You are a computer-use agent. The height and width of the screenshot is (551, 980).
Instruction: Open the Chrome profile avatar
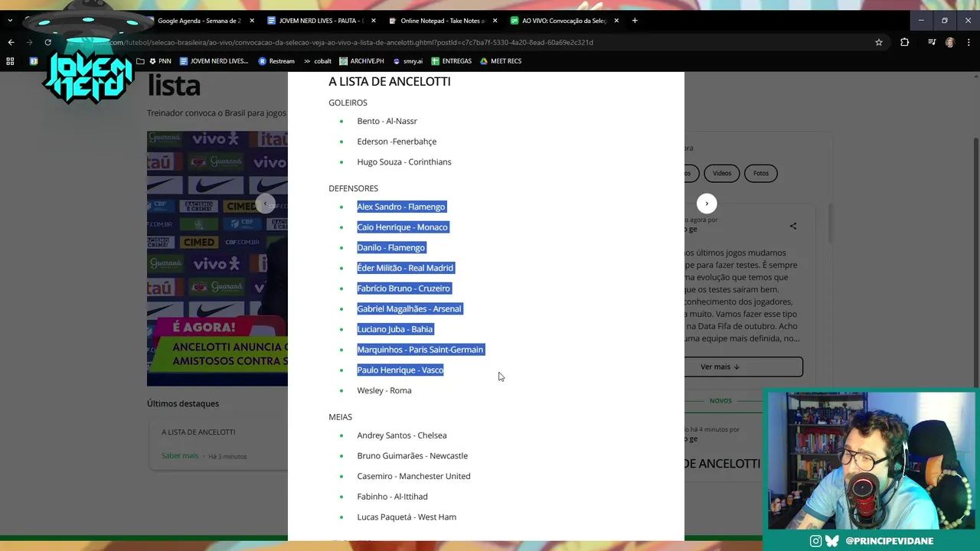[950, 42]
